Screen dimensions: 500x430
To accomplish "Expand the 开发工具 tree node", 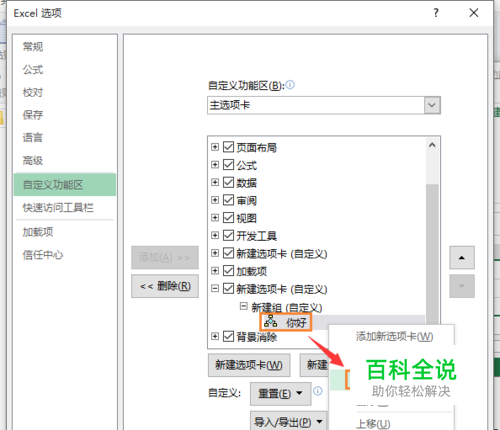I will [215, 235].
